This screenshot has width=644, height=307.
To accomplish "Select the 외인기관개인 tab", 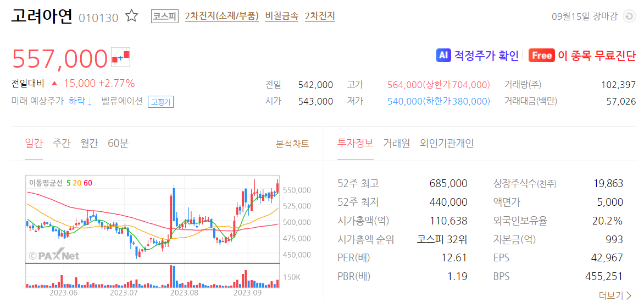I will click(447, 144).
